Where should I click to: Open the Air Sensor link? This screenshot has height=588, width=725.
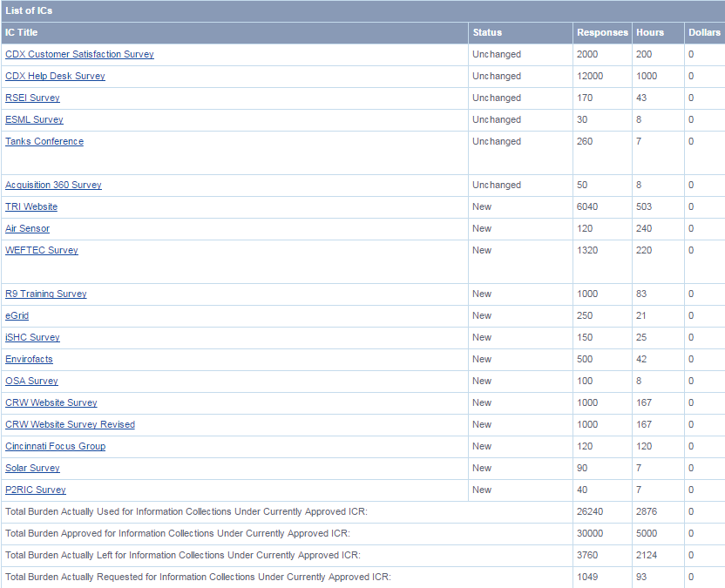[27, 228]
